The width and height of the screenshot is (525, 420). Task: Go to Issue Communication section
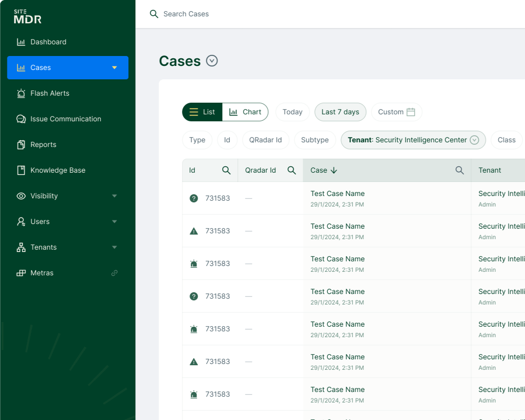(x=65, y=119)
